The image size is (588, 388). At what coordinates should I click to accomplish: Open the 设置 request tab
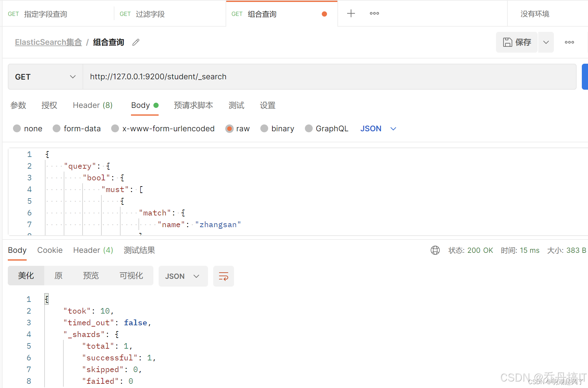(268, 105)
